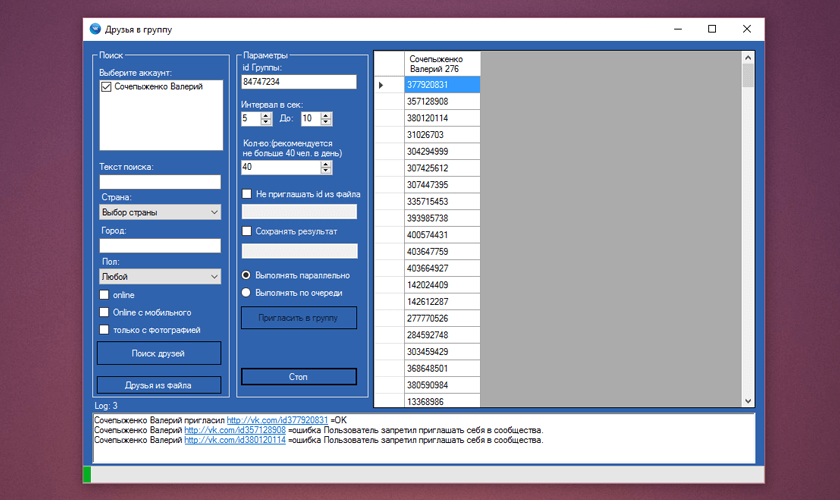Image resolution: width=840 pixels, height=500 pixels.
Task: Click the Друзья из файла button
Action: (159, 385)
